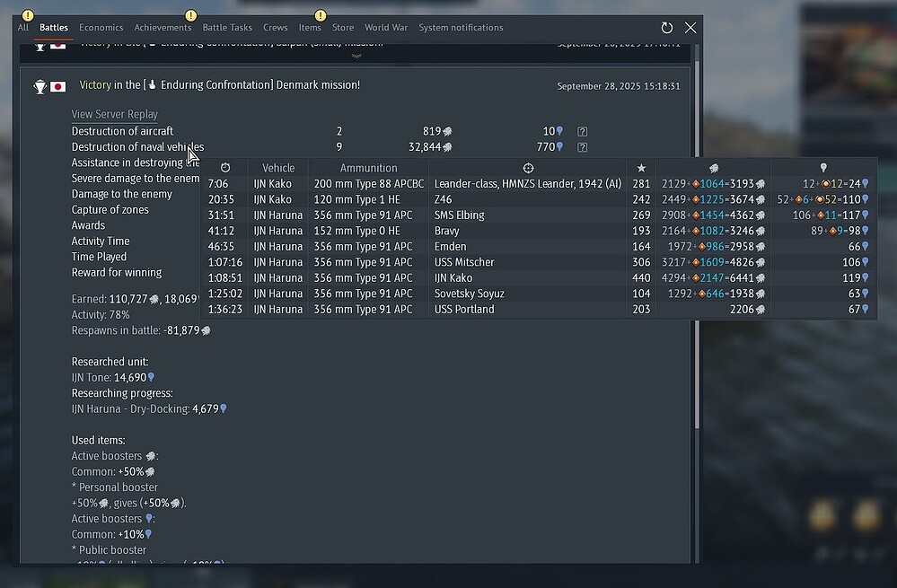Click the crosshair target column header icon
897x588 pixels.
[x=528, y=168]
